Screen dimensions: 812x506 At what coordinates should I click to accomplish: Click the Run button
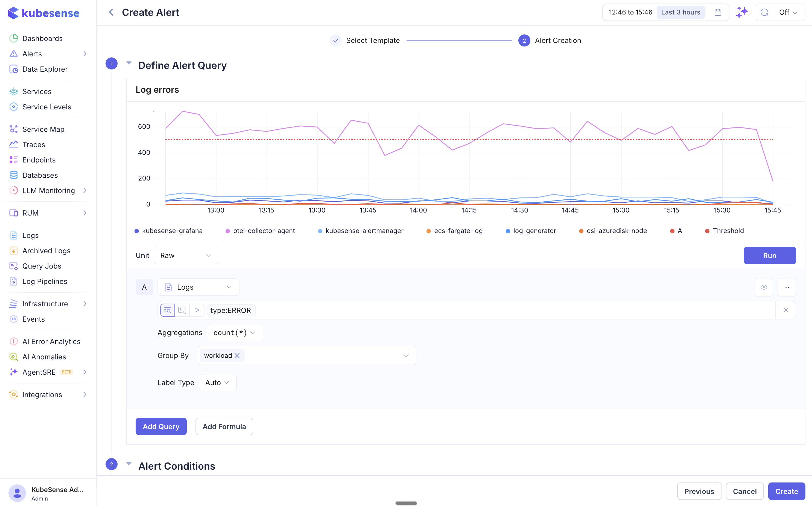pos(770,255)
